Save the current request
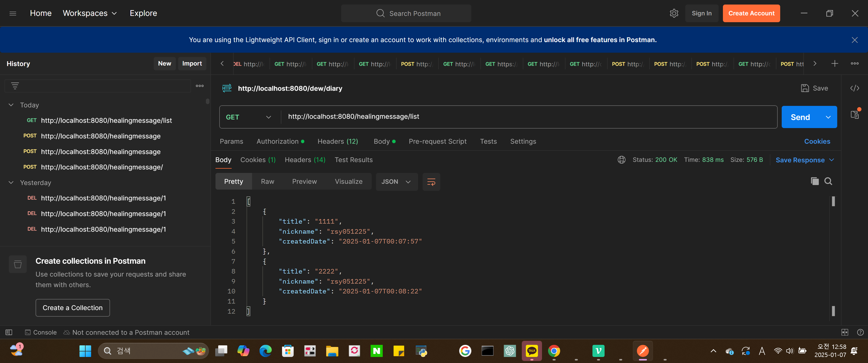 814,88
